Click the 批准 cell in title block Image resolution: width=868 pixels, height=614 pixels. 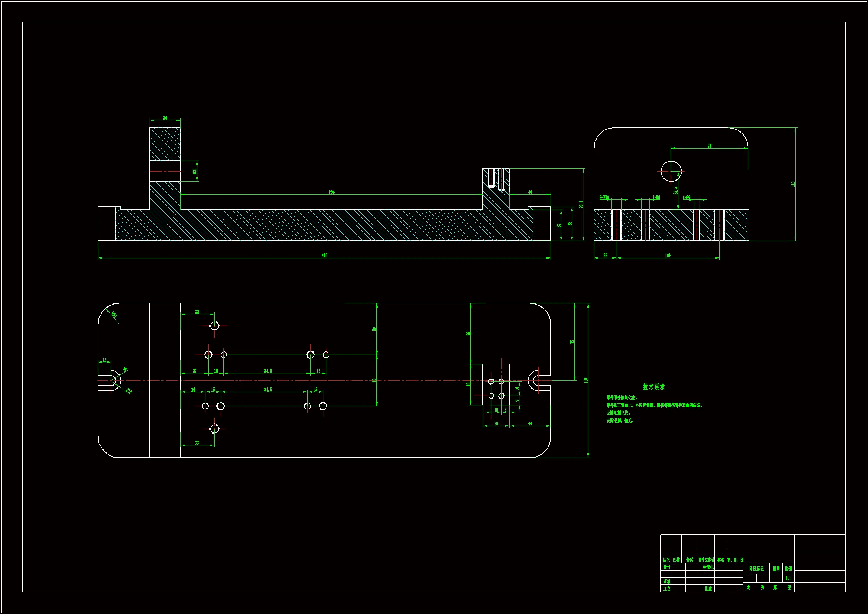(x=708, y=588)
